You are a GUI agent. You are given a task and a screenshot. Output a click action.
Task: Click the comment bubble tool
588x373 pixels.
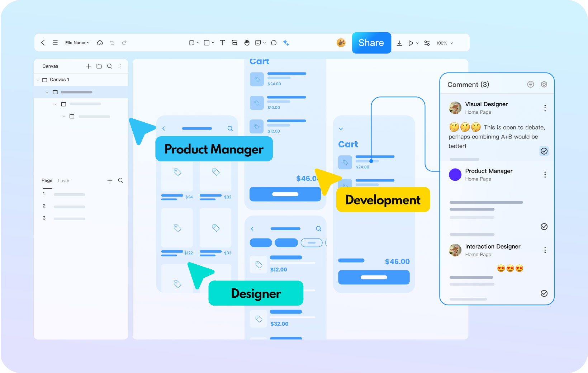(x=274, y=43)
